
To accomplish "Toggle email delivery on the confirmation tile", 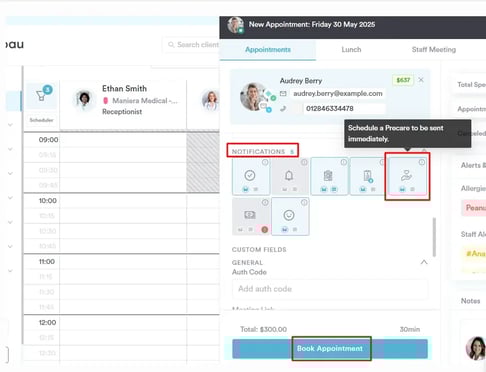I will click(246, 189).
